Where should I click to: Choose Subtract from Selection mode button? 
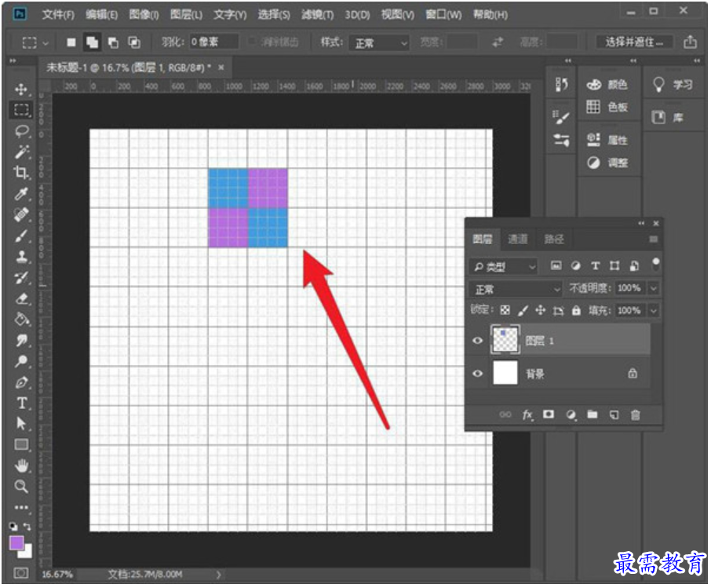(113, 42)
